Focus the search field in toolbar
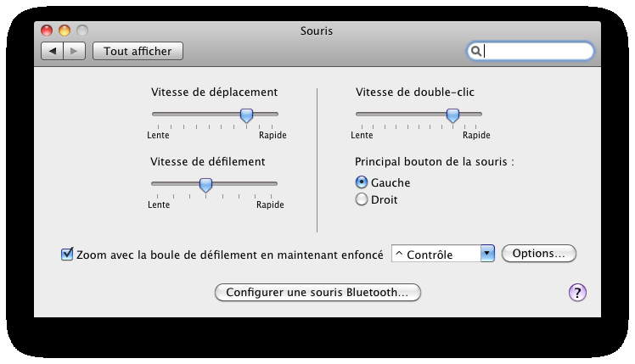635x364 pixels. pyautogui.click(x=531, y=52)
